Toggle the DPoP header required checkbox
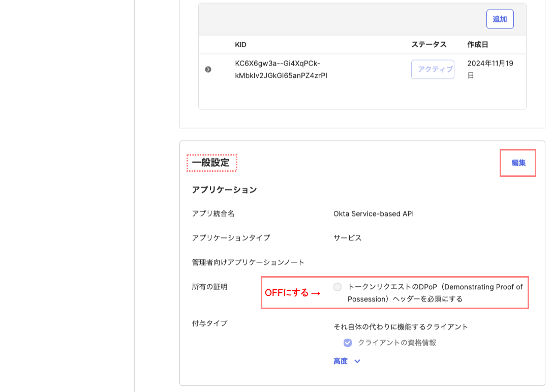 338,287
